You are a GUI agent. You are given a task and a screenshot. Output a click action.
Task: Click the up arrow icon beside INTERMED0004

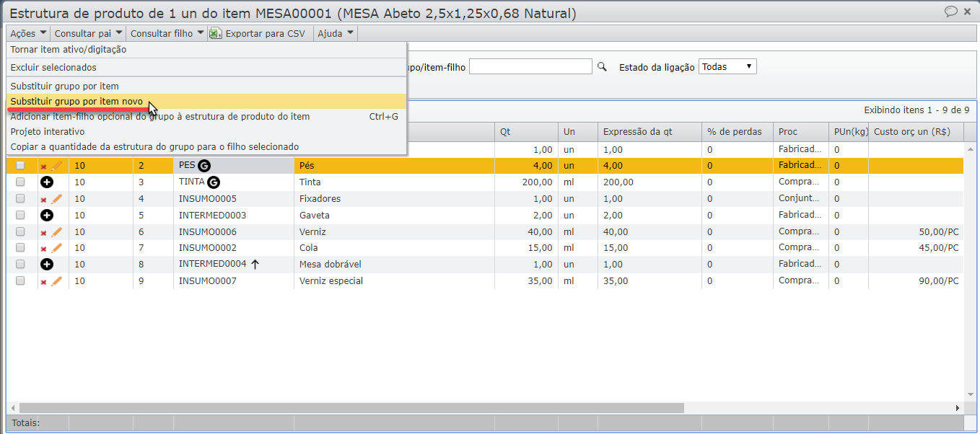tap(255, 265)
